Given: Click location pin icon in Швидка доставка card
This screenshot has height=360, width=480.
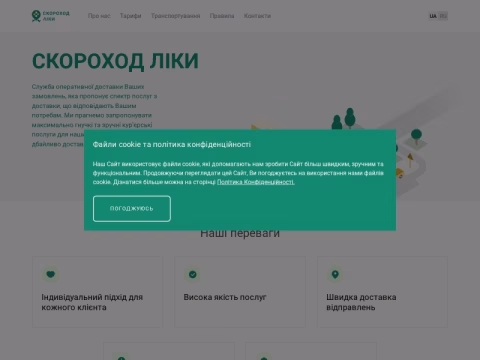Looking at the screenshot, I should 335,274.
